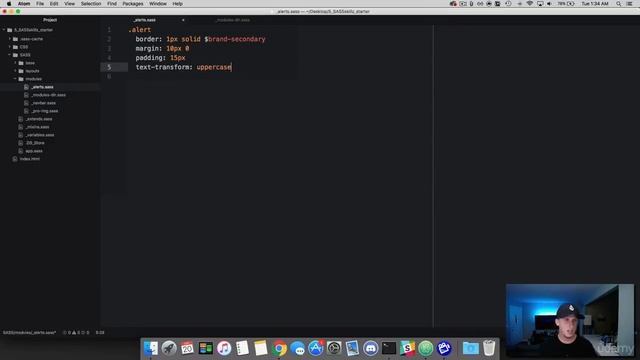640x360 pixels.
Task: Click the cursor position in status bar
Action: (x=100, y=333)
